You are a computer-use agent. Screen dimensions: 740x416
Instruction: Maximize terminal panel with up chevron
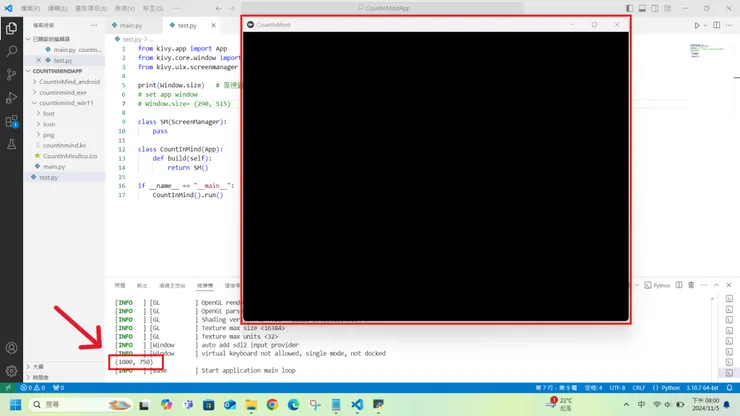[x=716, y=285]
